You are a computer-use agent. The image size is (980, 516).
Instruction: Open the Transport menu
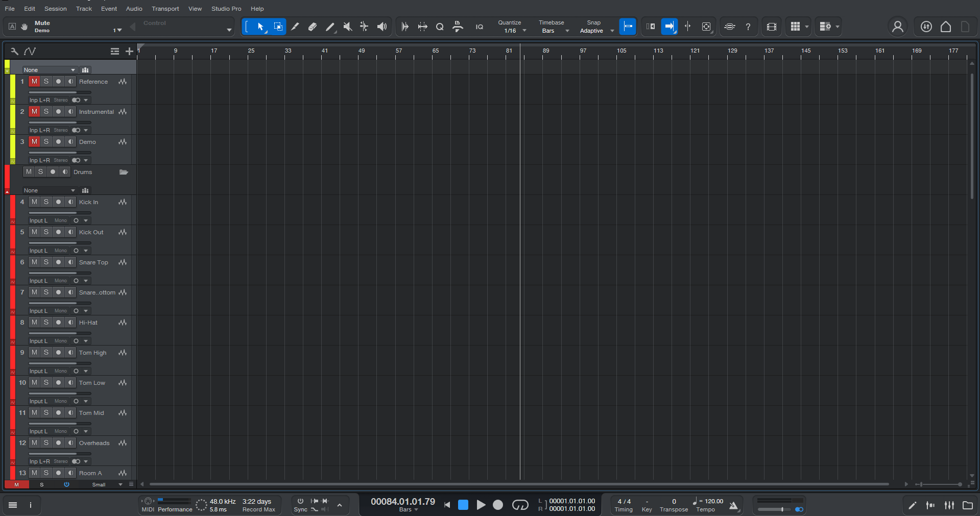point(164,9)
